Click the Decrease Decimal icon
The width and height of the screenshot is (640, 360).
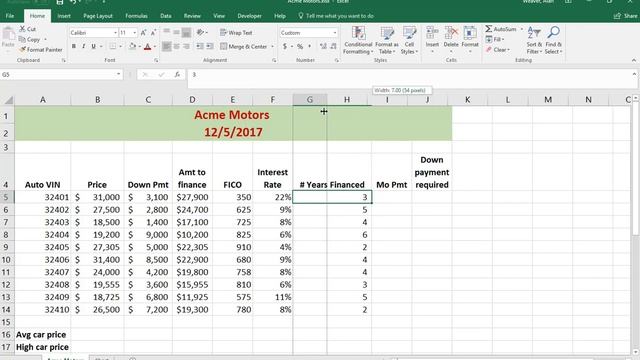(333, 47)
